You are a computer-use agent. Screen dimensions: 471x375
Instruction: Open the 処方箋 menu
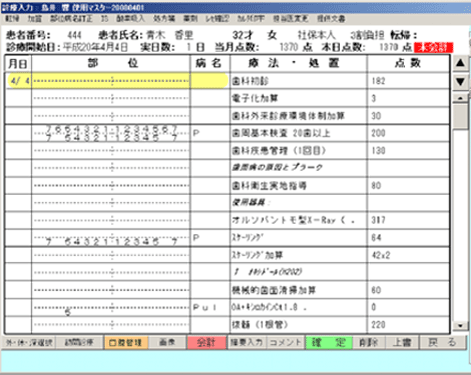tap(164, 19)
